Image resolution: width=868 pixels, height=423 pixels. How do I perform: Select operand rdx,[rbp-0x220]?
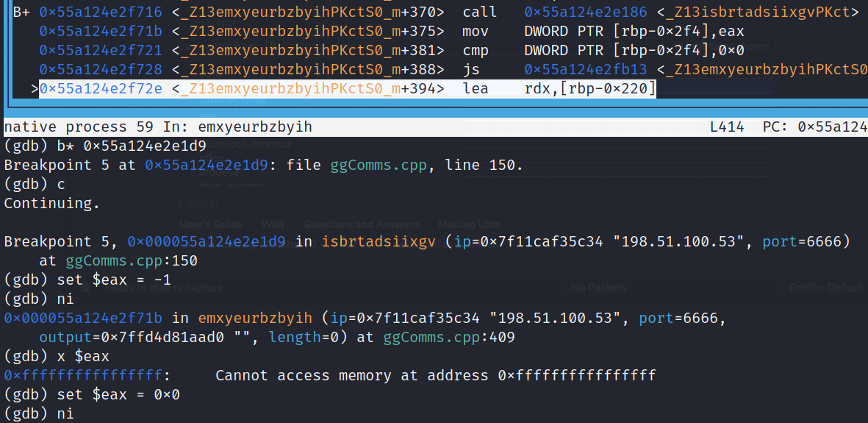point(590,88)
